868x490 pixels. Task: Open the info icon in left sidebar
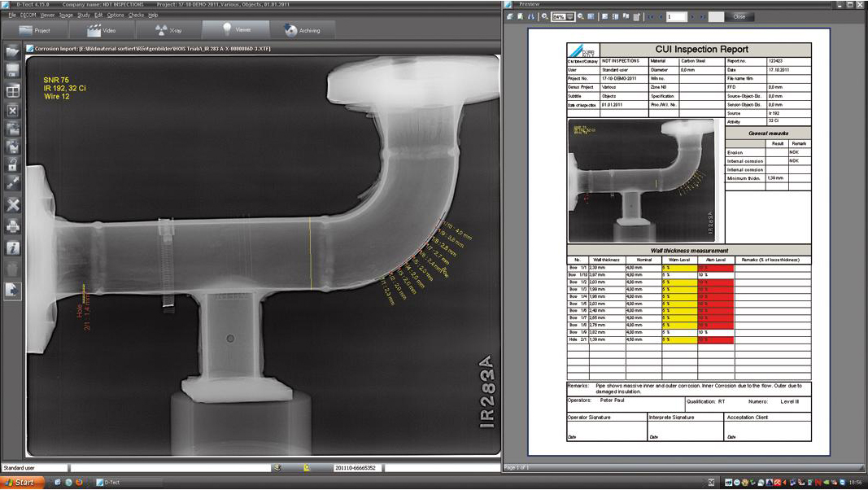12,248
